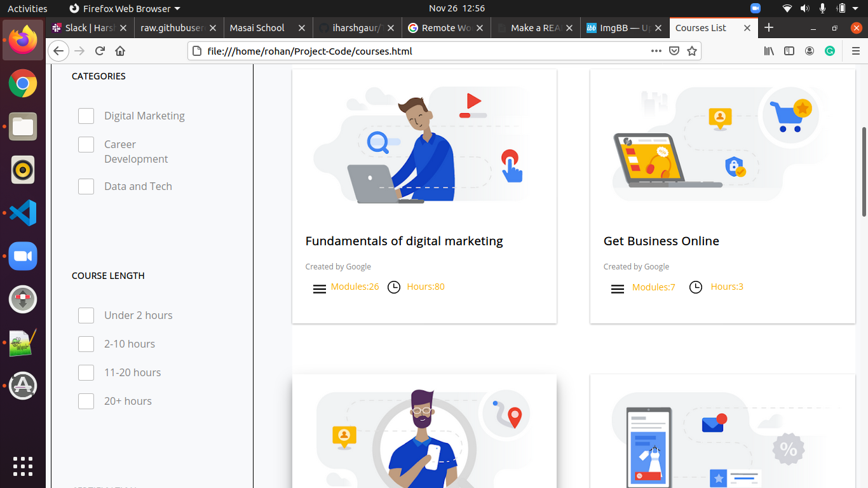Check the Career Development category checkbox
This screenshot has width=868, height=488.
click(x=86, y=144)
